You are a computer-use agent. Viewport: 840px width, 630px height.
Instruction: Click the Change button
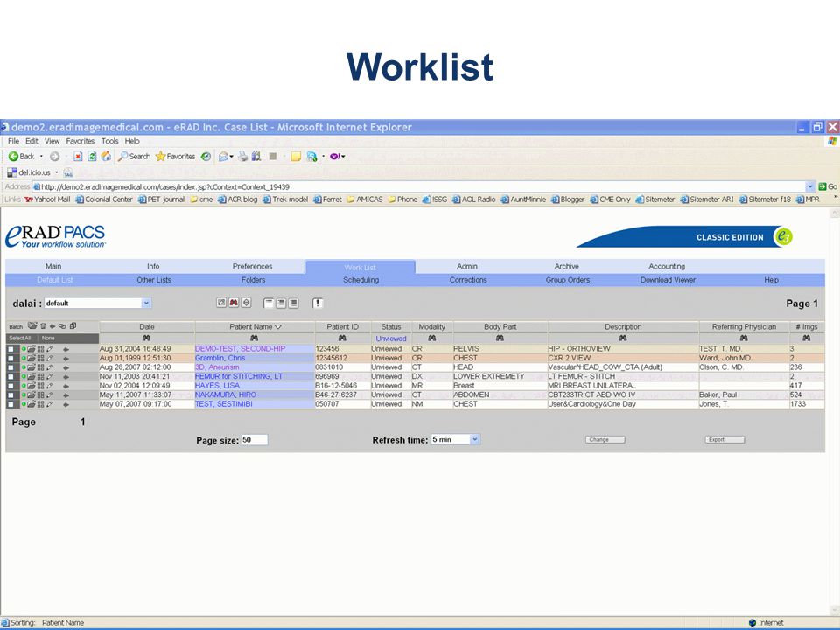(605, 440)
